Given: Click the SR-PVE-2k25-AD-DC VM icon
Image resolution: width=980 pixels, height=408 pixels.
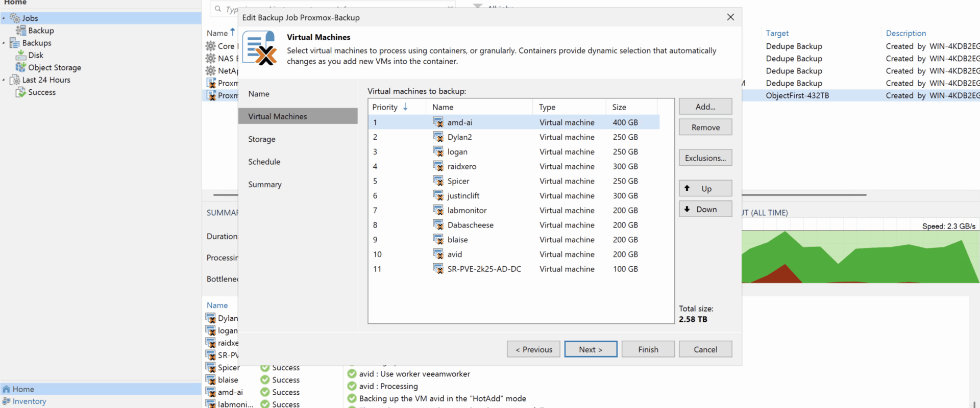Looking at the screenshot, I should tap(438, 269).
